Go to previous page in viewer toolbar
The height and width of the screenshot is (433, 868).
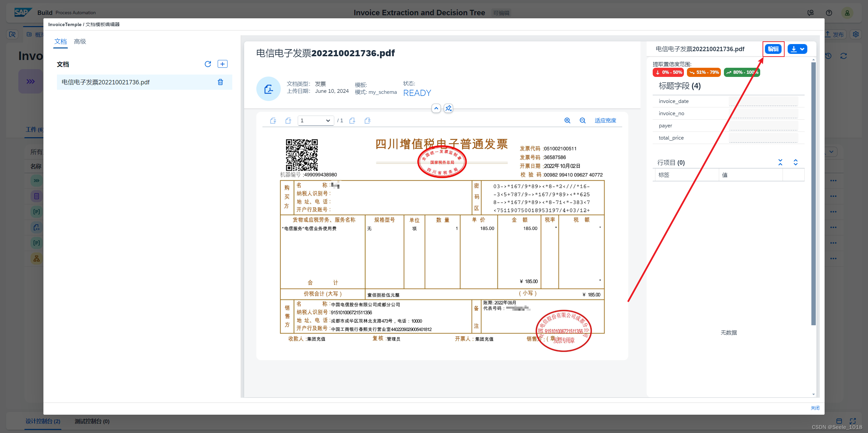(x=288, y=121)
